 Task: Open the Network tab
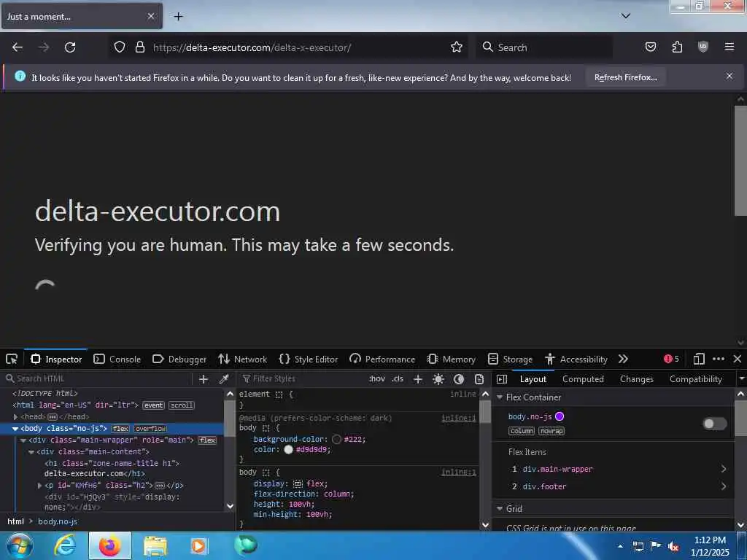point(243,359)
